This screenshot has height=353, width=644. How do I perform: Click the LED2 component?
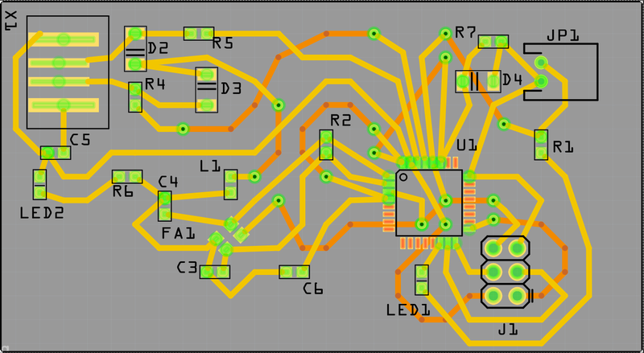click(x=39, y=185)
